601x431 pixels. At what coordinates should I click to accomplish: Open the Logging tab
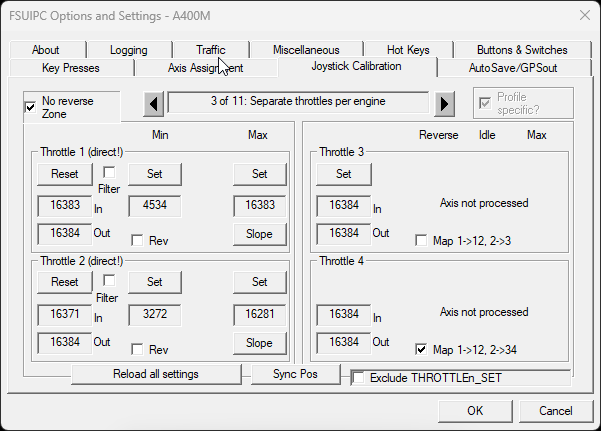pyautogui.click(x=129, y=50)
